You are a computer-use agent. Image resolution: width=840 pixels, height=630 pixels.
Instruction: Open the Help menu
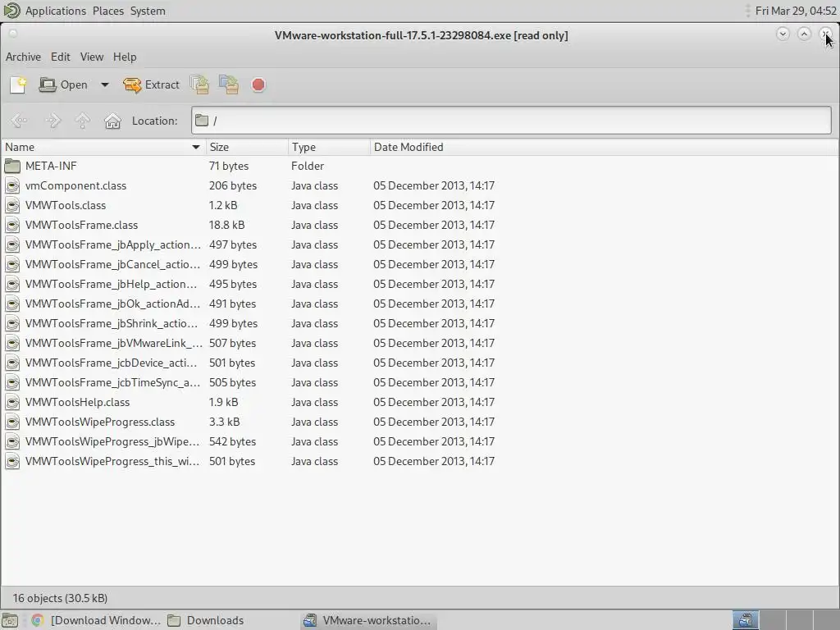point(125,57)
